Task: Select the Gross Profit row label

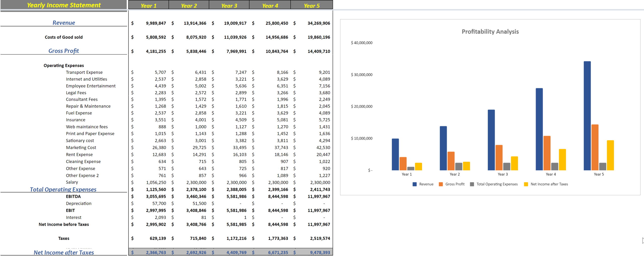Action: [64, 51]
